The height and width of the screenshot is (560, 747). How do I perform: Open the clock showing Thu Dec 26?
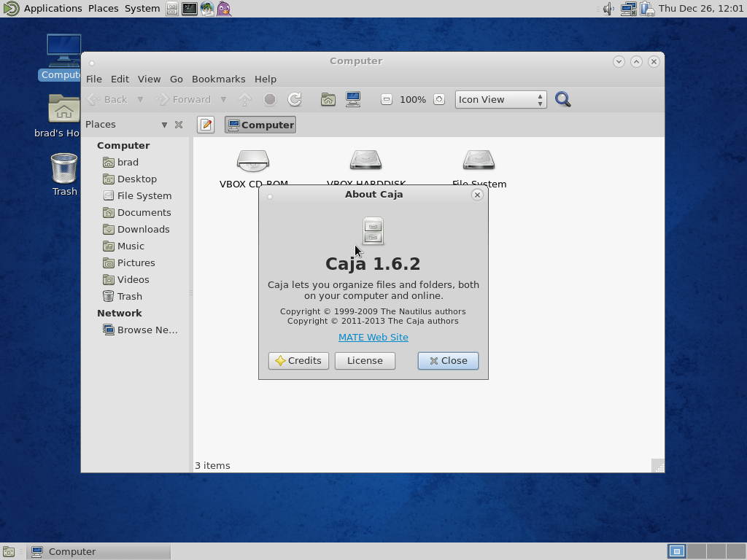[x=701, y=9]
